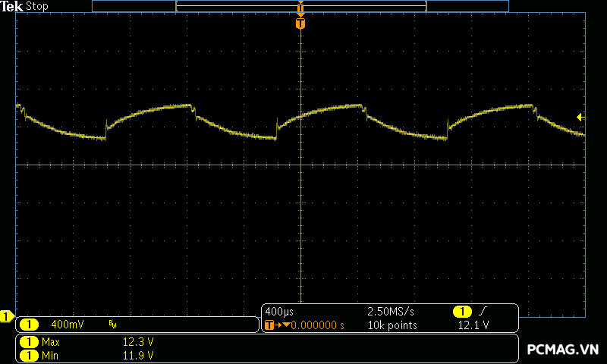Click the record view overview bar
The width and height of the screenshot is (607, 364).
tap(300, 6)
